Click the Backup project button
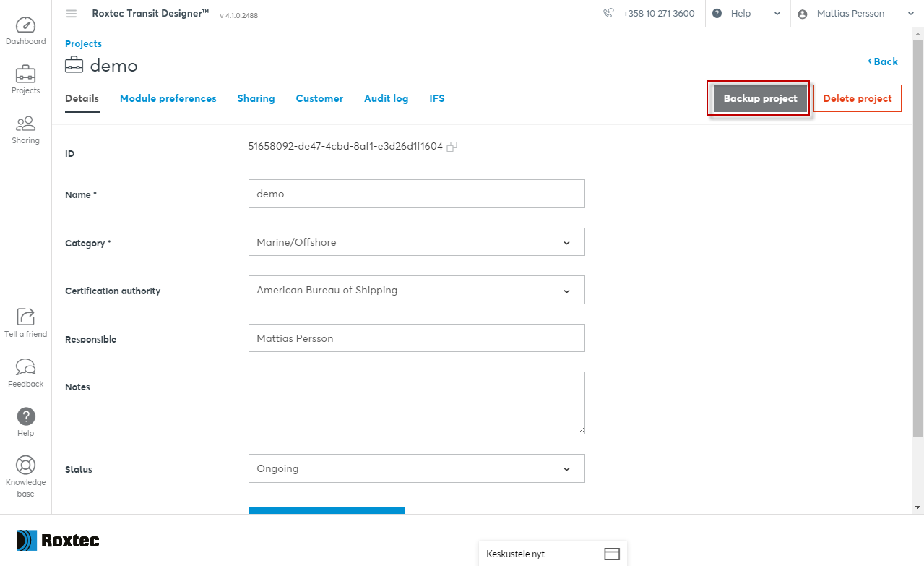Viewport: 924px width, 566px height. point(760,98)
